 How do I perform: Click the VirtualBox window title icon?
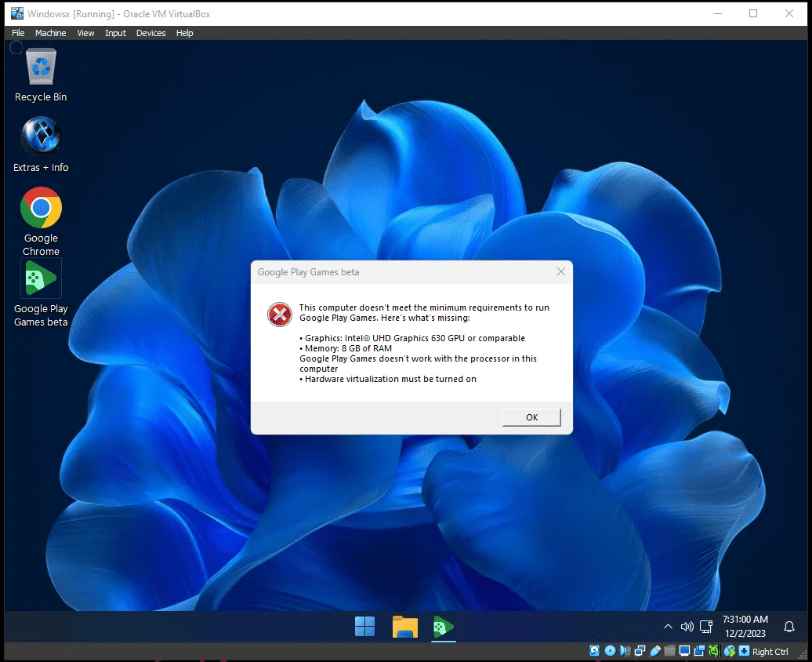coord(17,13)
